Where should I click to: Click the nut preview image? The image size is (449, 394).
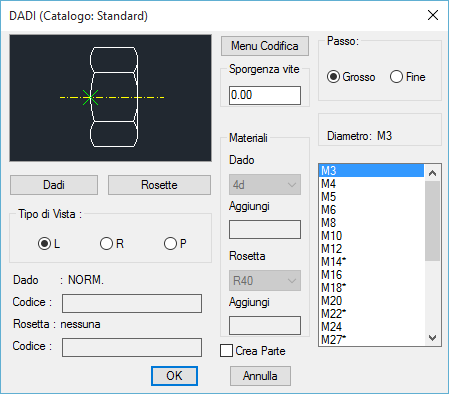(110, 98)
